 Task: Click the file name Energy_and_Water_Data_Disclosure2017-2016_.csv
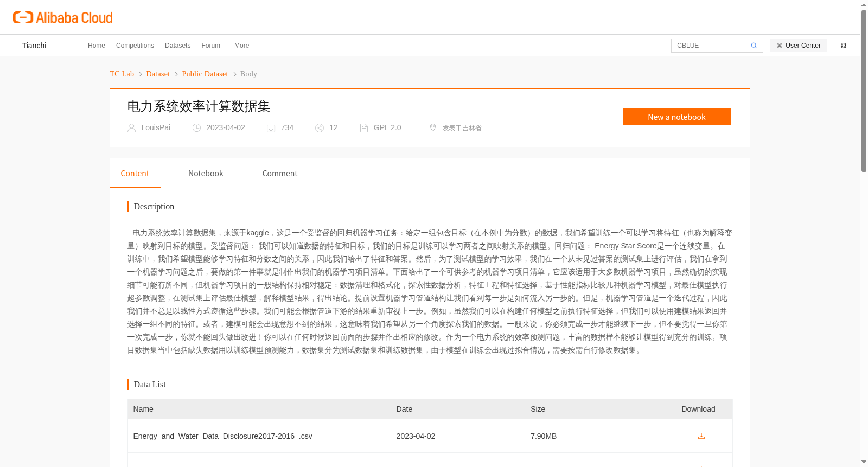[223, 436]
